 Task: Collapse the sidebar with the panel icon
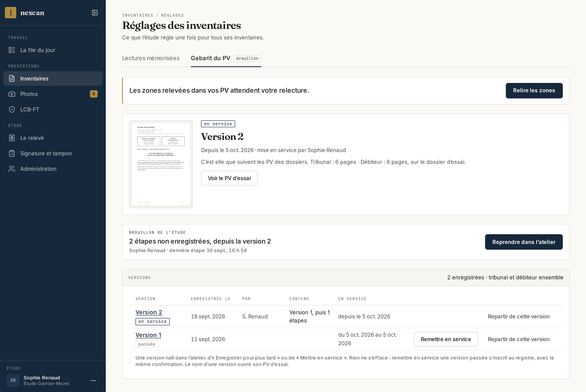95,13
